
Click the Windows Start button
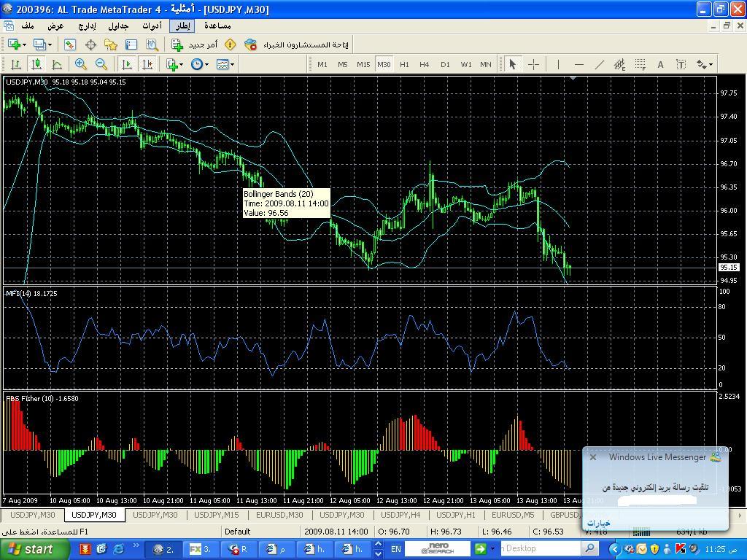pyautogui.click(x=29, y=549)
